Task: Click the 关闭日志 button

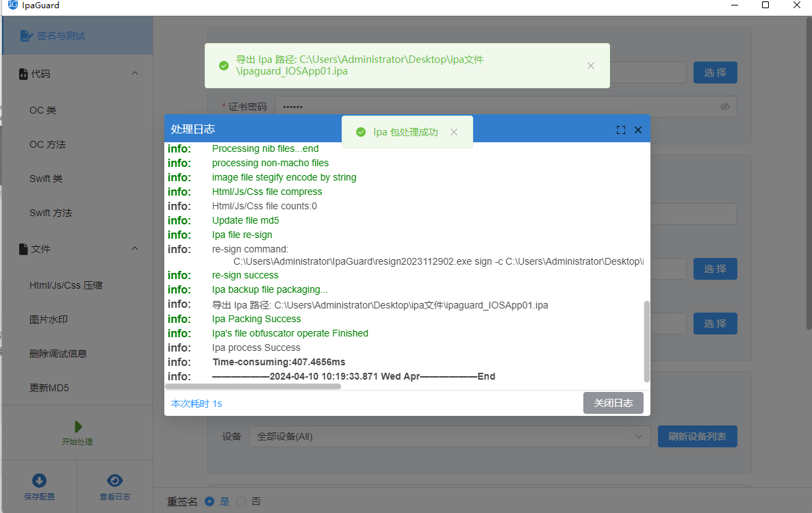Action: (613, 403)
